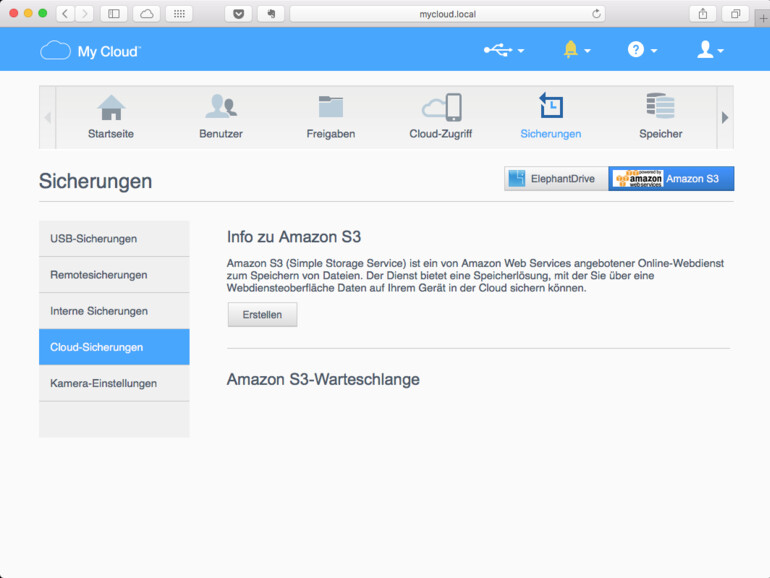Screen dimensions: 770x578
Task: Click the Amazon S3-Warteschlange heading
Action: tap(323, 379)
